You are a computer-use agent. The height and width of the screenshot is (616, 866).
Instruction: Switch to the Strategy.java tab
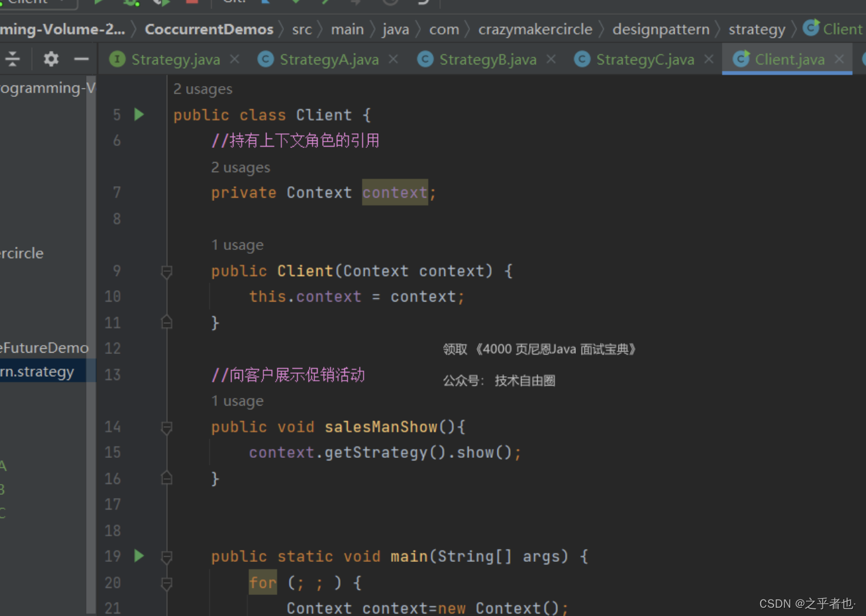(166, 59)
